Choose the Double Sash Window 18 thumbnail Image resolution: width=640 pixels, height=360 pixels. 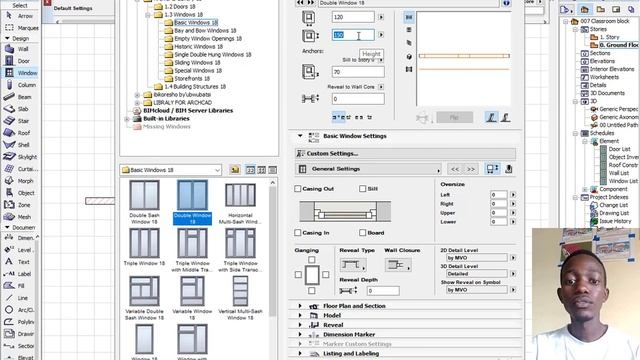[144, 202]
